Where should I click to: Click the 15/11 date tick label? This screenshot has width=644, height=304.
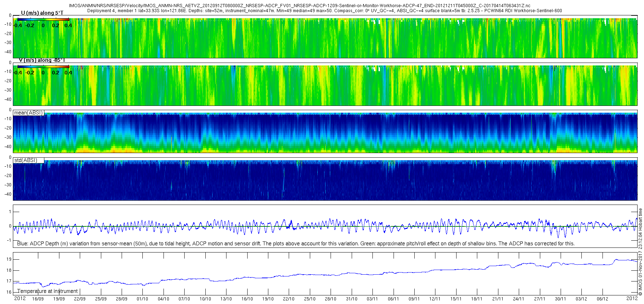point(456,299)
